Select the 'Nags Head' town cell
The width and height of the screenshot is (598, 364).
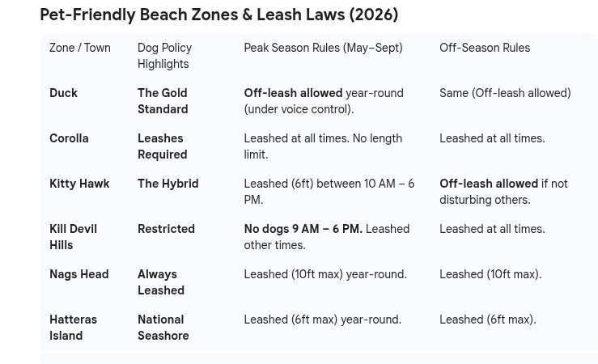79,274
